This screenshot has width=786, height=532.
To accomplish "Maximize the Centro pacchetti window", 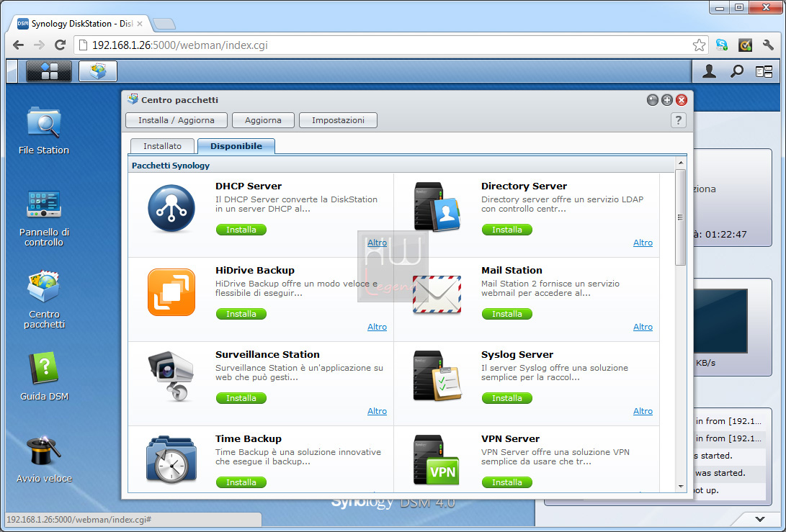I will coord(666,100).
